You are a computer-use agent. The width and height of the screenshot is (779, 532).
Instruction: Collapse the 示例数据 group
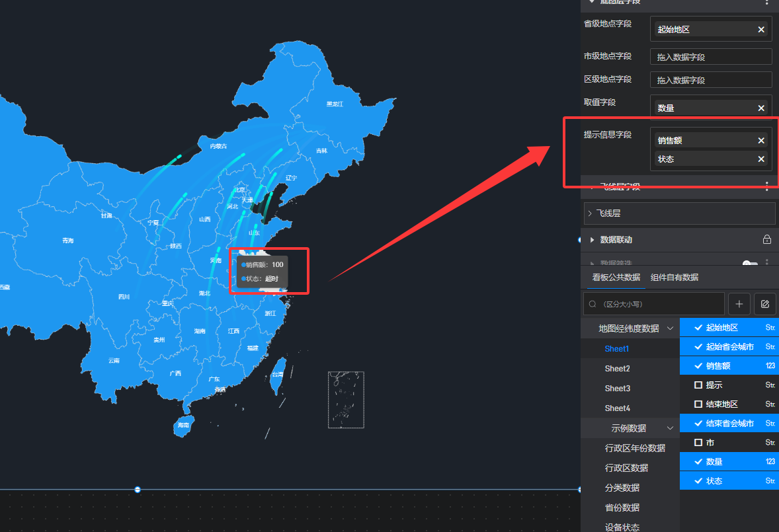(x=670, y=428)
